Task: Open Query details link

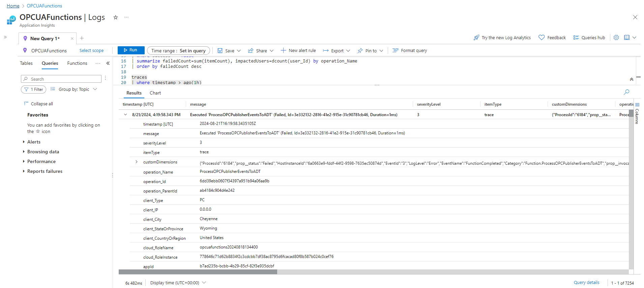Action: coord(586,283)
